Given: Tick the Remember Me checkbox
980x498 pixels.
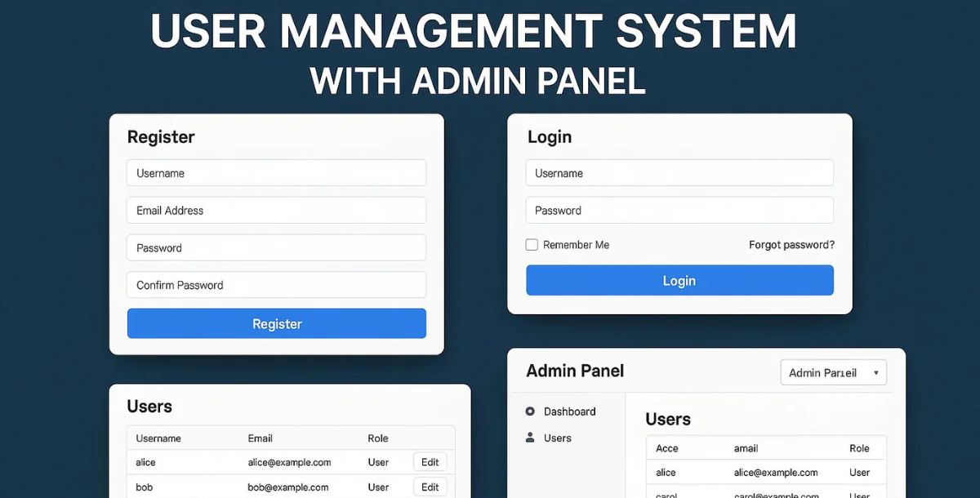Looking at the screenshot, I should tap(532, 245).
